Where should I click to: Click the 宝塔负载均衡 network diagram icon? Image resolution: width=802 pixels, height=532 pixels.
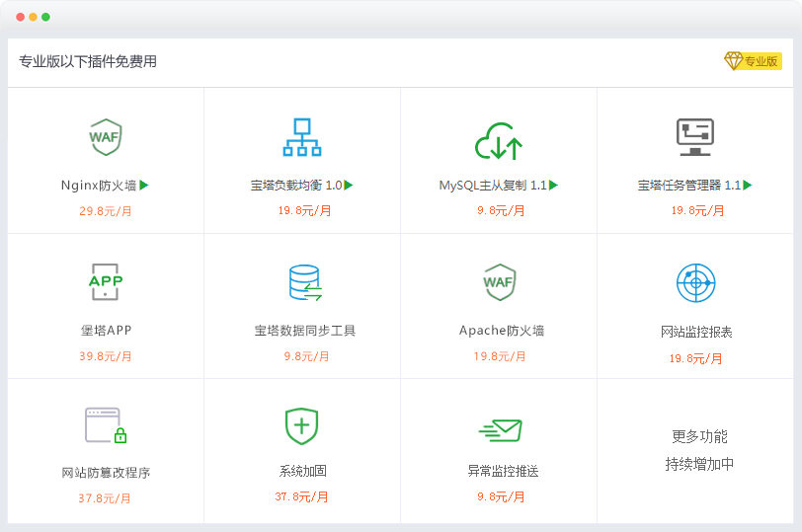[302, 137]
